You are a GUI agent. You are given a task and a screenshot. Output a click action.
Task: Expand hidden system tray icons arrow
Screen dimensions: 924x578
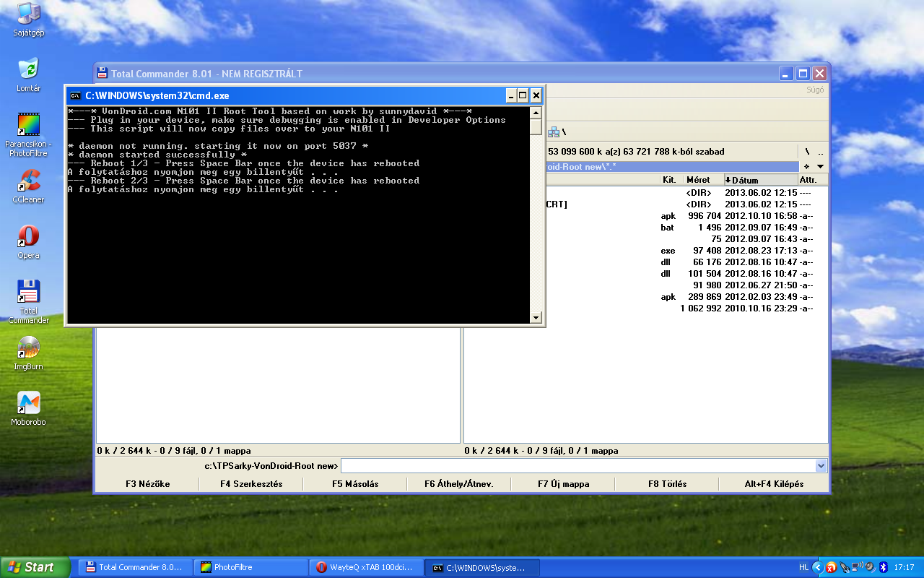pyautogui.click(x=817, y=567)
